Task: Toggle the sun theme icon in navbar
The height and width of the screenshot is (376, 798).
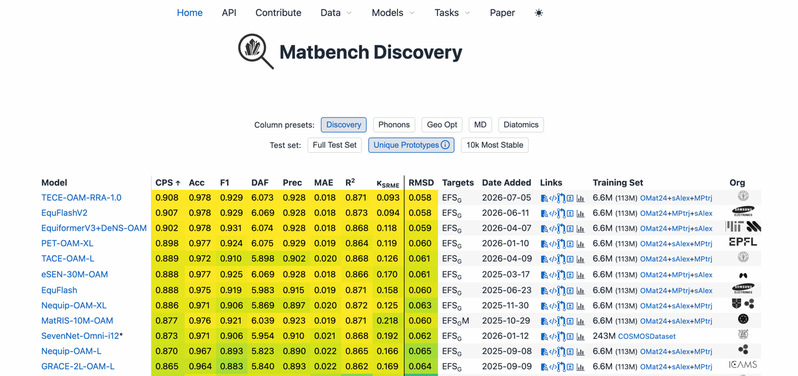Action: (539, 13)
